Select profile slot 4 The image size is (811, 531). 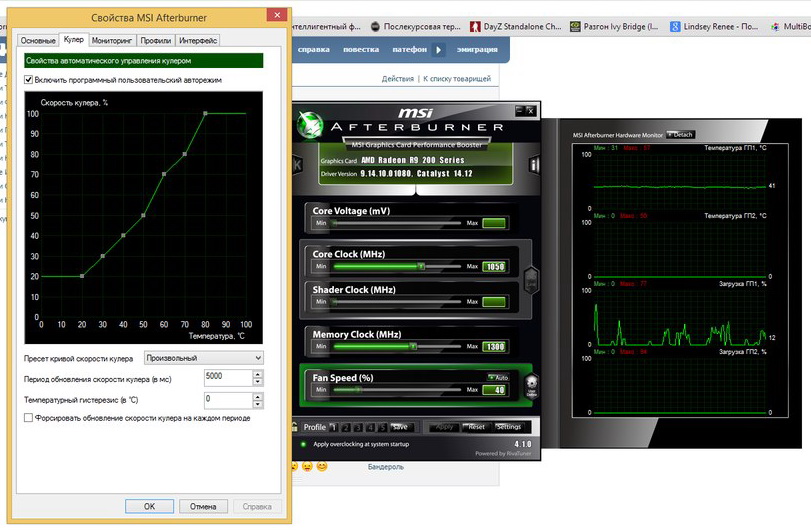pos(370,427)
